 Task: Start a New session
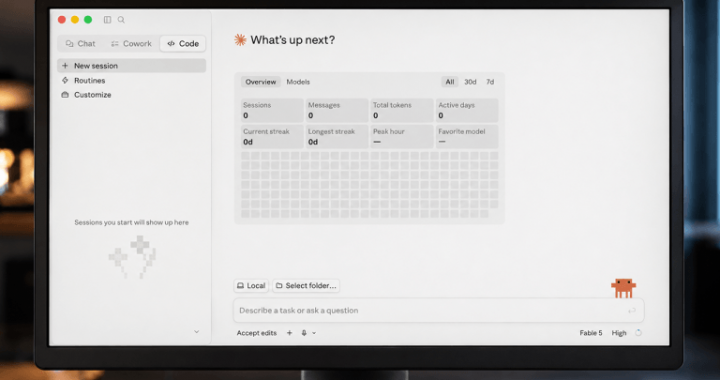(131, 66)
